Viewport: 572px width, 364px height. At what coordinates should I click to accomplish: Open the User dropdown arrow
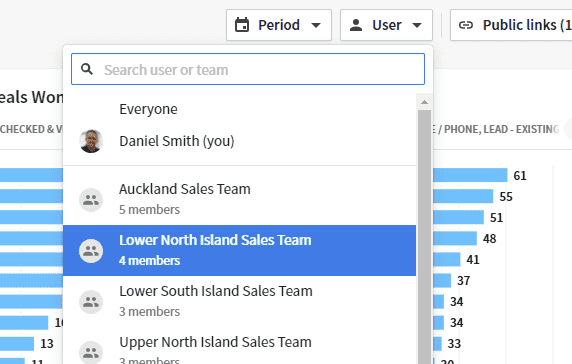417,25
